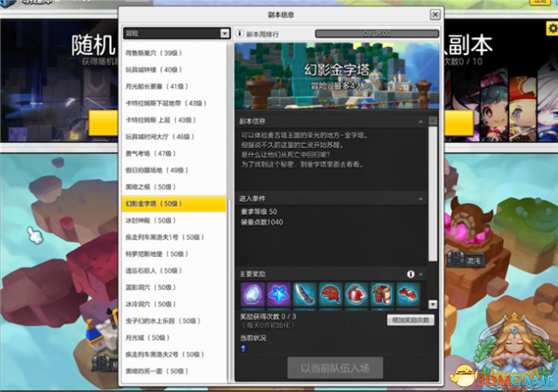558x392 pixels.
Task: Click the red coat reward icon
Action: pyautogui.click(x=357, y=294)
